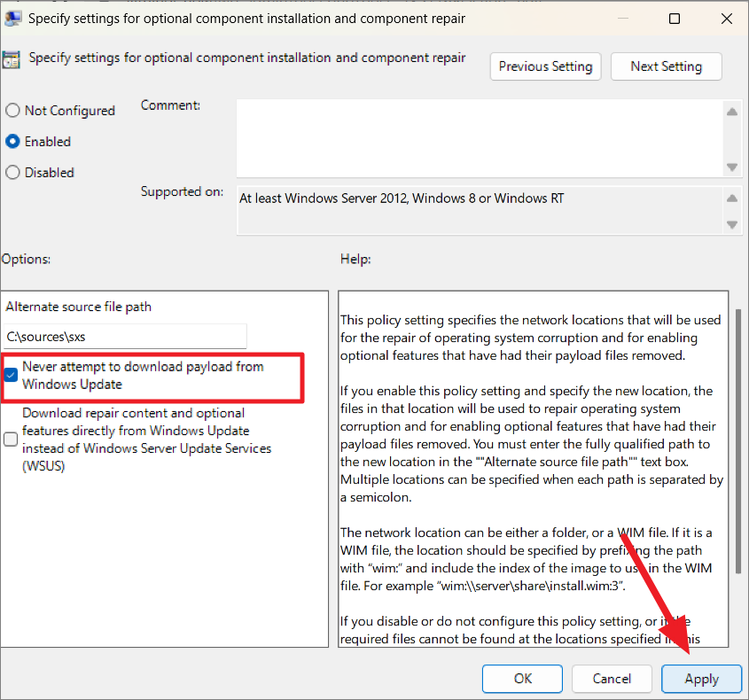Uncheck Never attempt to download payload from Windows Update
This screenshot has width=749, height=700.
[x=12, y=373]
